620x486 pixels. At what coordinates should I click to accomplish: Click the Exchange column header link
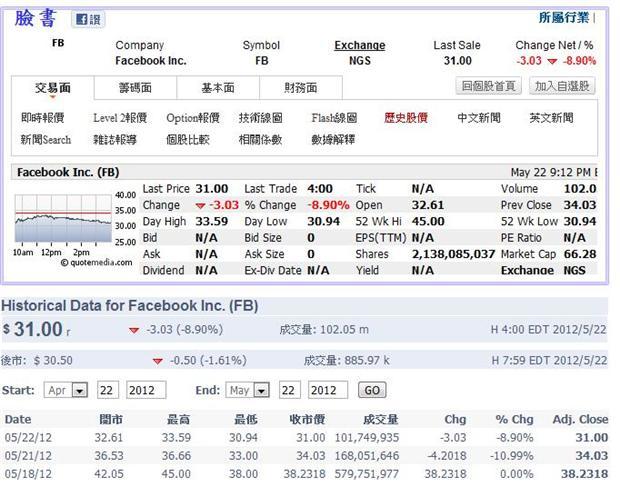coord(359,45)
